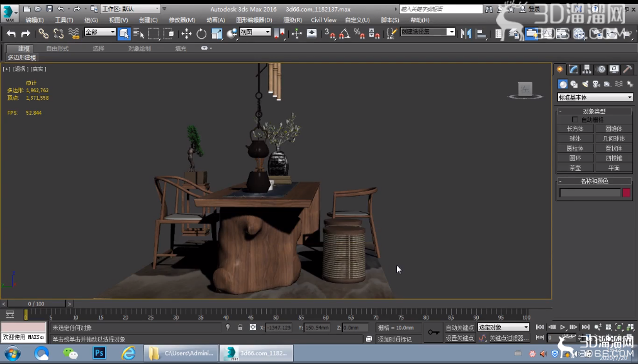
Task: Toggle Spinner Snap on the main toolbar
Action: pyautogui.click(x=374, y=34)
